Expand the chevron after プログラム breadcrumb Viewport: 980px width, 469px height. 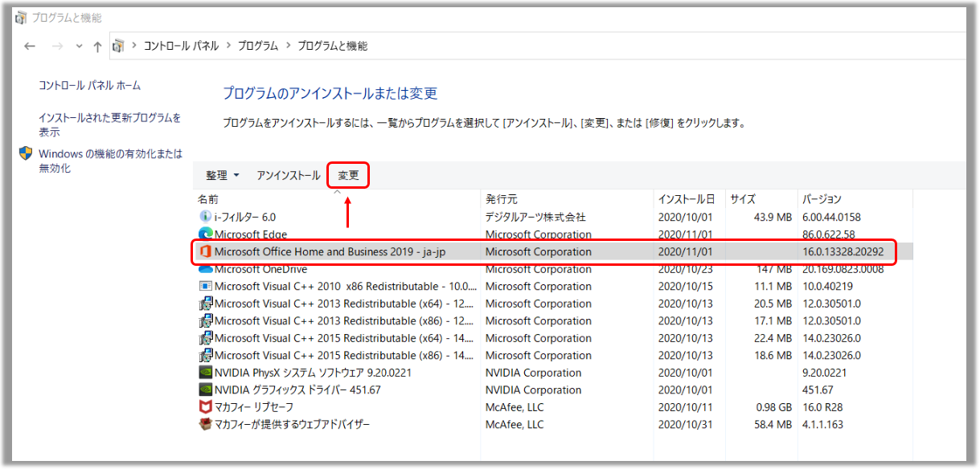click(x=288, y=47)
